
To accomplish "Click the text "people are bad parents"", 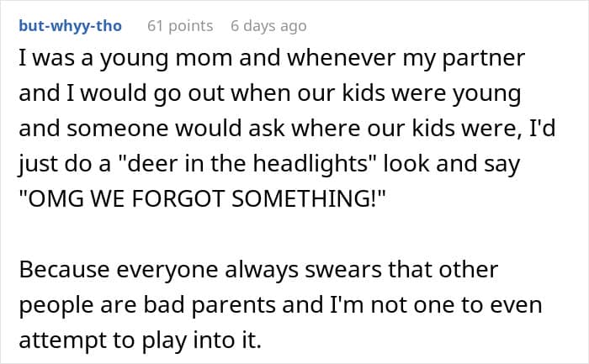I will click(147, 305).
